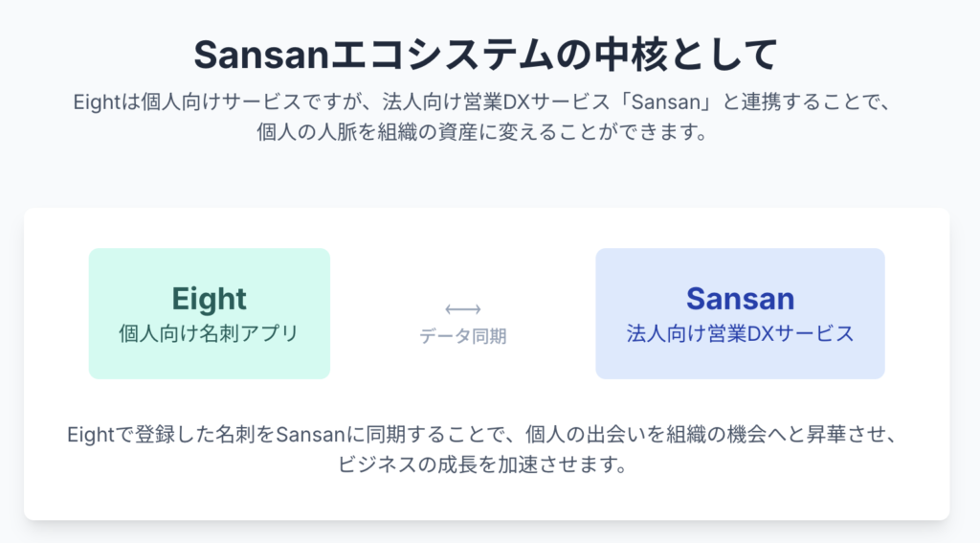Image resolution: width=980 pixels, height=543 pixels.
Task: Click description starting Eightで登録した名刺
Action: tap(483, 434)
